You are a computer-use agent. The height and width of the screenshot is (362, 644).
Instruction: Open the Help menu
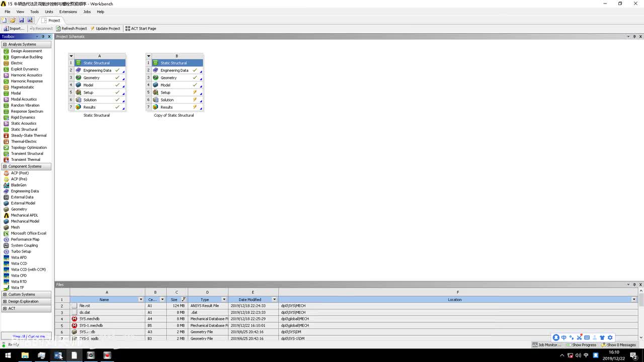pos(101,12)
